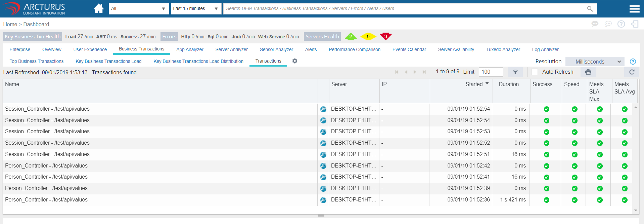Open the Transactions tab settings gear
The image size is (644, 224).
click(x=295, y=61)
